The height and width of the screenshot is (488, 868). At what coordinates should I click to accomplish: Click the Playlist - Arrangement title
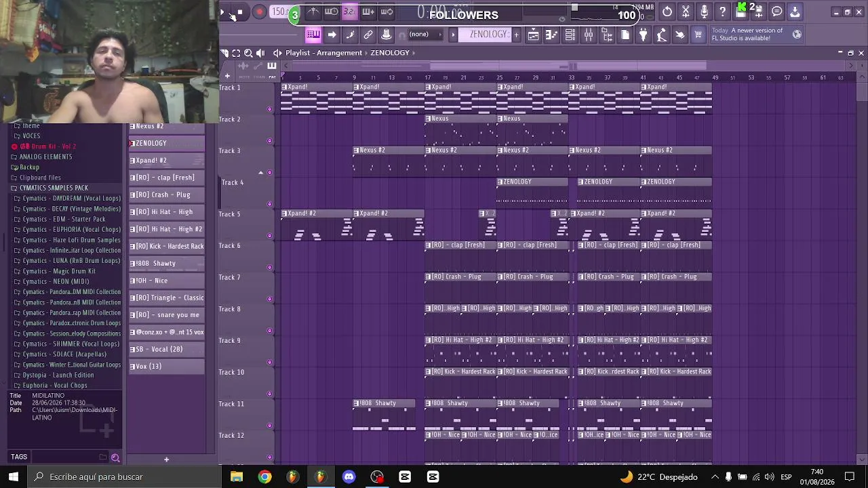tap(323, 53)
